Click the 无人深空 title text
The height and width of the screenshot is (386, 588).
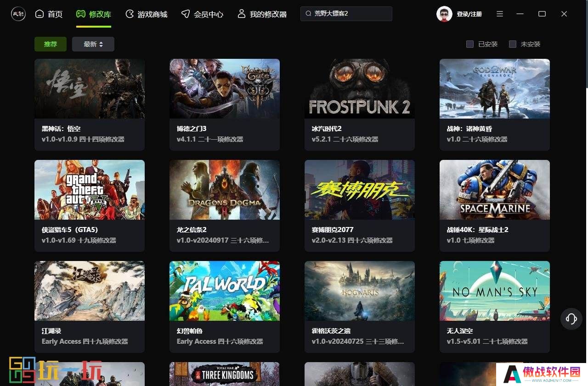click(x=460, y=331)
